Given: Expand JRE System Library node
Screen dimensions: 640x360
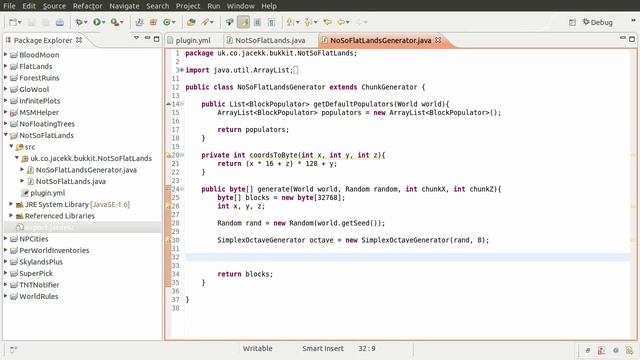Looking at the screenshot, I should (x=11, y=204).
